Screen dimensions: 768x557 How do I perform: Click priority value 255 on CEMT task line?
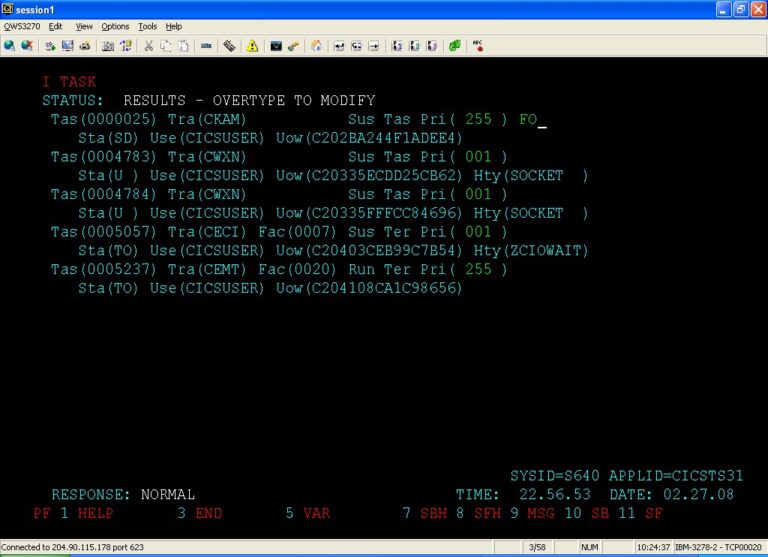coord(478,269)
